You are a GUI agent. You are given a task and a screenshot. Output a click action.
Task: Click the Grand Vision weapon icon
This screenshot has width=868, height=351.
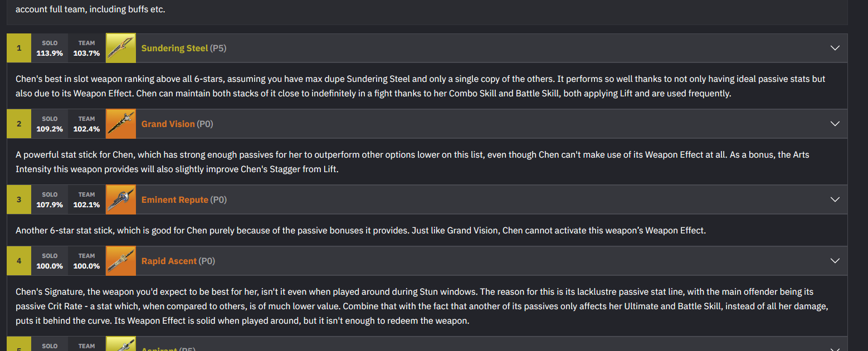121,124
